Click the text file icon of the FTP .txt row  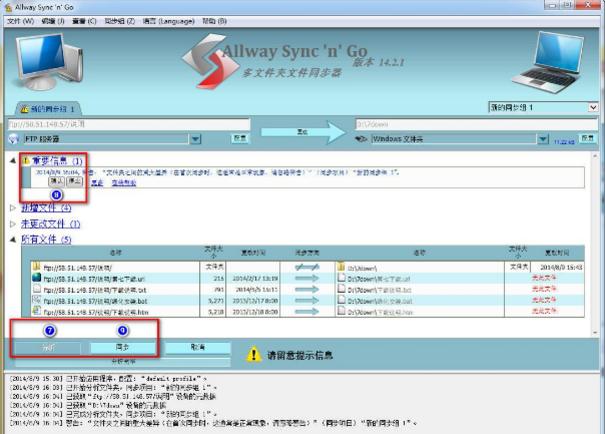click(37, 289)
